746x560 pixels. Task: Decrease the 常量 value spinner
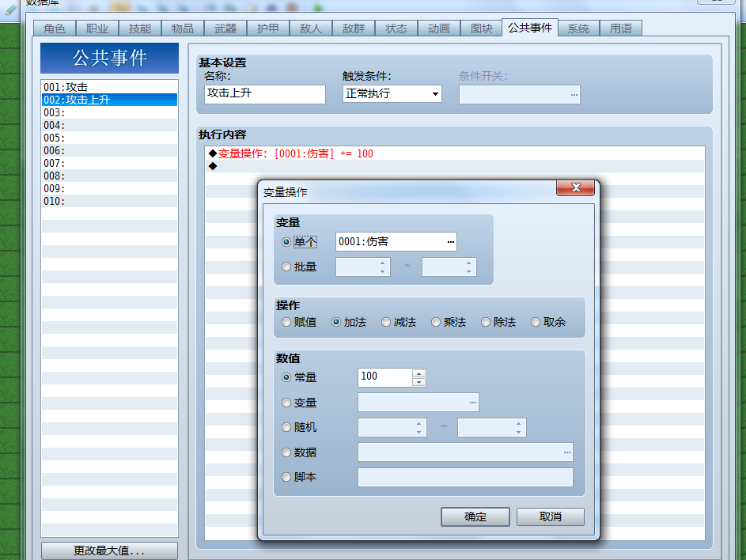pos(418,382)
